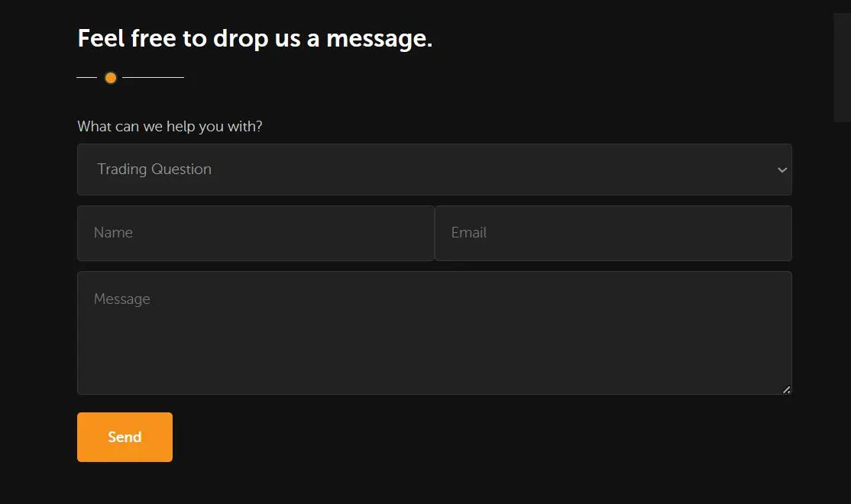Screen dimensions: 851x504
Task: Click the 'What can we help you with?' label
Action: click(x=170, y=127)
